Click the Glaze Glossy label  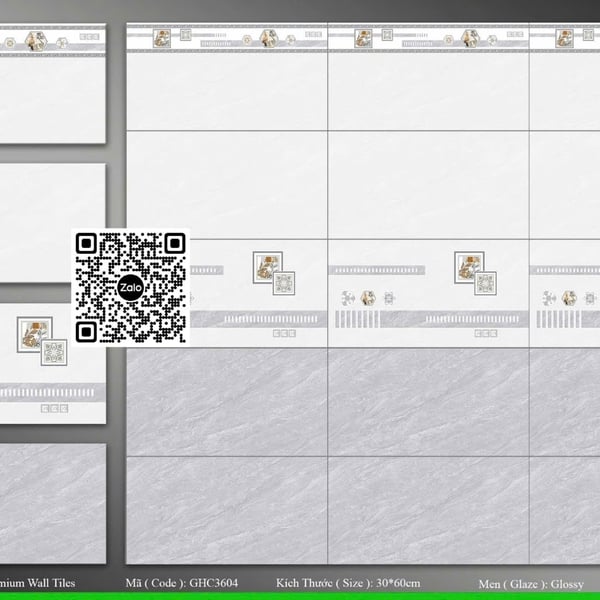pyautogui.click(x=530, y=583)
